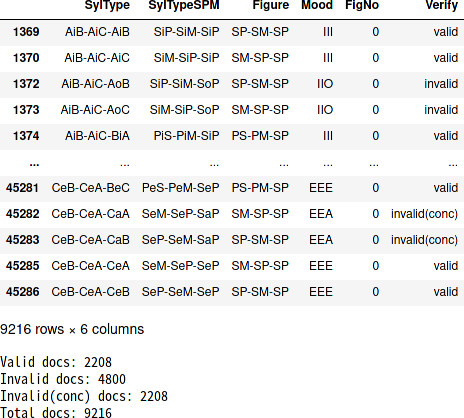The width and height of the screenshot is (464, 418).
Task: Click the SiM-SiP-SoP cell in row 1373
Action: [x=184, y=110]
